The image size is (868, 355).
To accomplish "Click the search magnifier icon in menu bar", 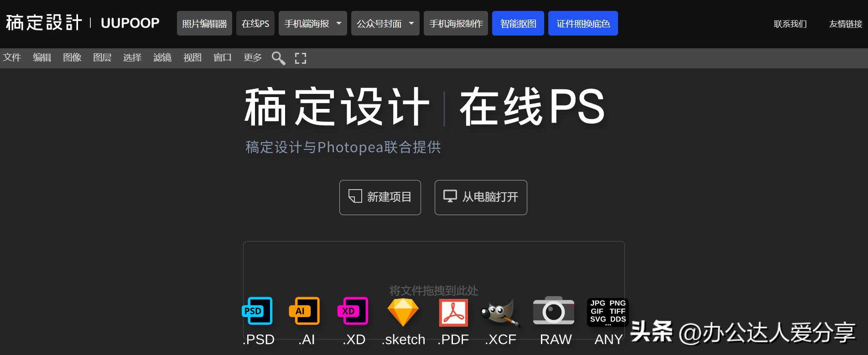I will [x=278, y=58].
